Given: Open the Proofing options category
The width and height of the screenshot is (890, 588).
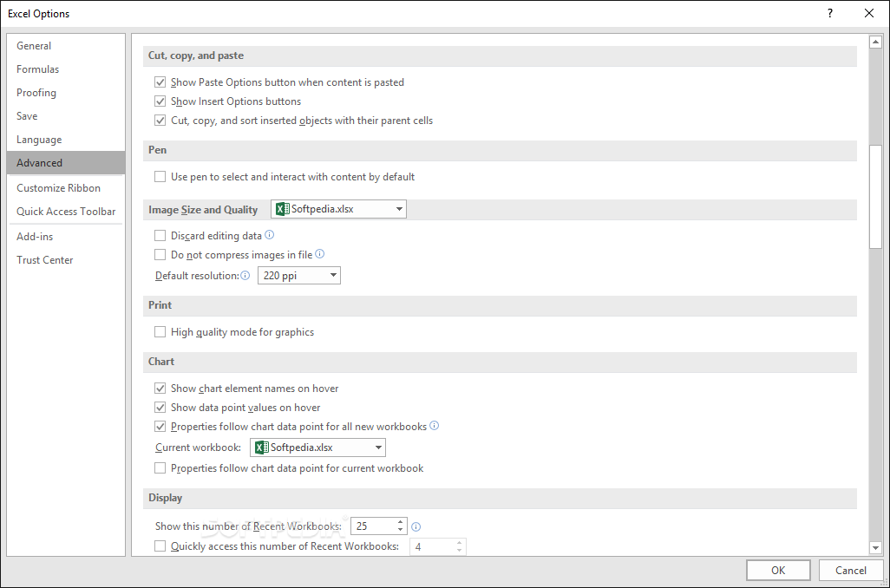Looking at the screenshot, I should tap(66, 93).
